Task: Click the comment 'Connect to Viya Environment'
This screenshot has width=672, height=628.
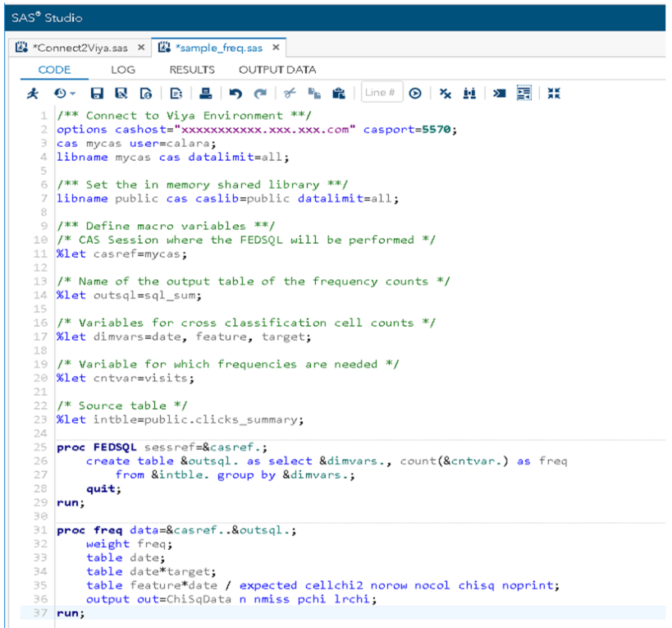Action: [185, 116]
